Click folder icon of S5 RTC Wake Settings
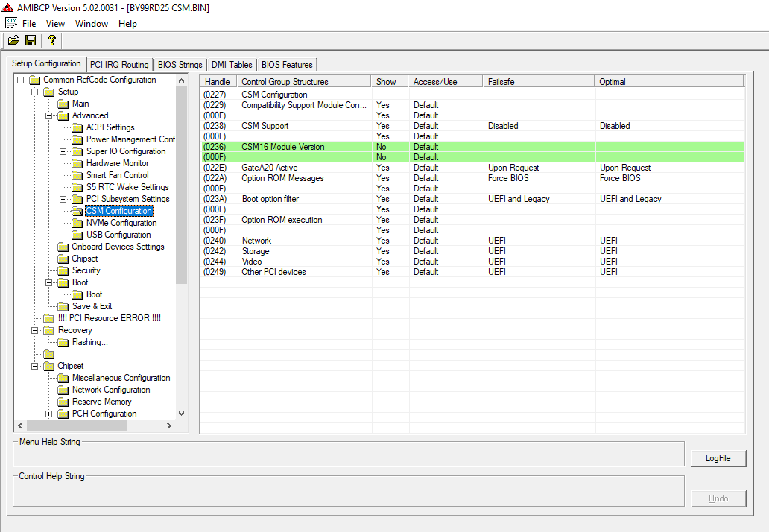Image resolution: width=769 pixels, height=532 pixels. pyautogui.click(x=77, y=187)
